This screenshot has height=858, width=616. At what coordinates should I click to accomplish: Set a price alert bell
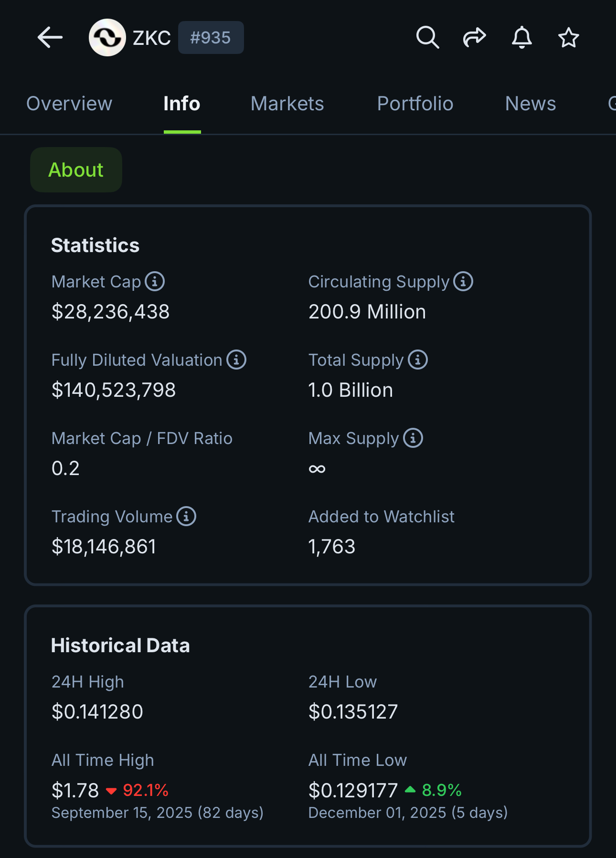pyautogui.click(x=521, y=37)
